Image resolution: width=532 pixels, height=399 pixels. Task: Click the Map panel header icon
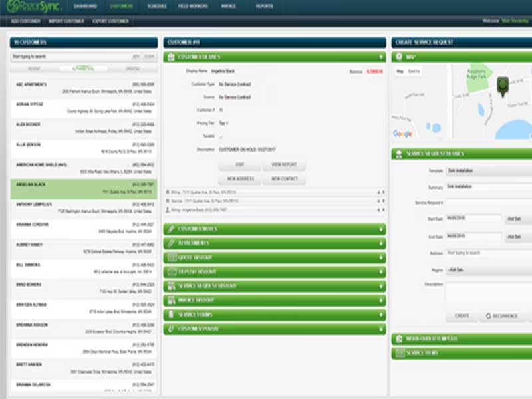pyautogui.click(x=400, y=57)
